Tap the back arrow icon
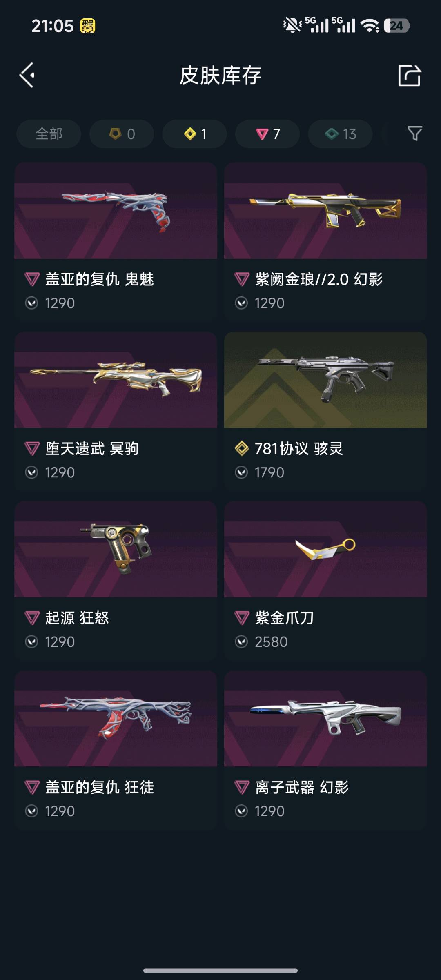Image resolution: width=441 pixels, height=980 pixels. [x=27, y=75]
